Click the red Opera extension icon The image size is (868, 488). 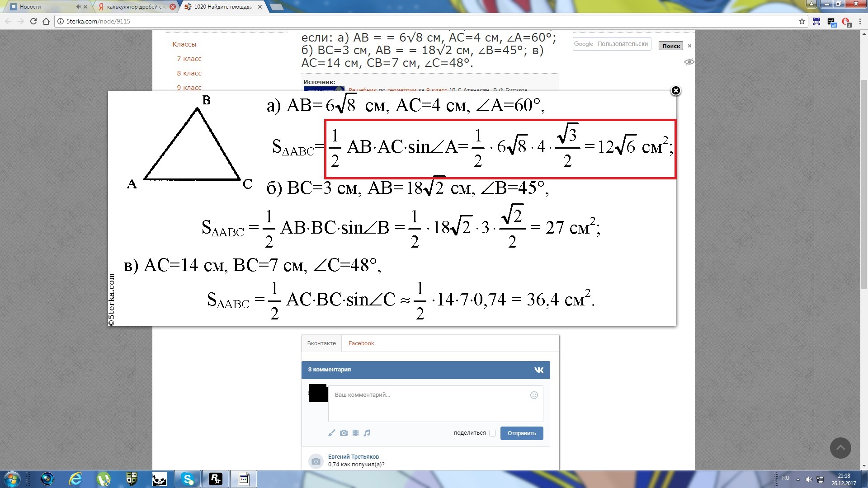[x=845, y=21]
